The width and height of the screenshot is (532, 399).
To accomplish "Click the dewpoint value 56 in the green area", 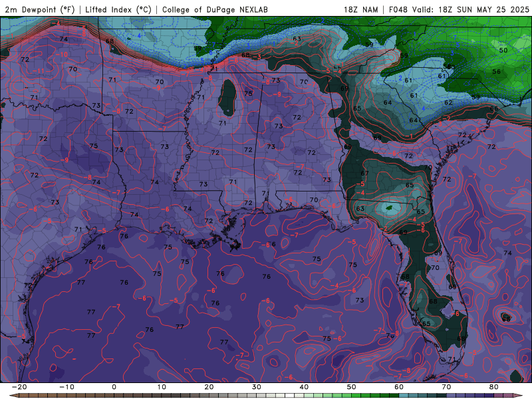I will click(x=496, y=72).
